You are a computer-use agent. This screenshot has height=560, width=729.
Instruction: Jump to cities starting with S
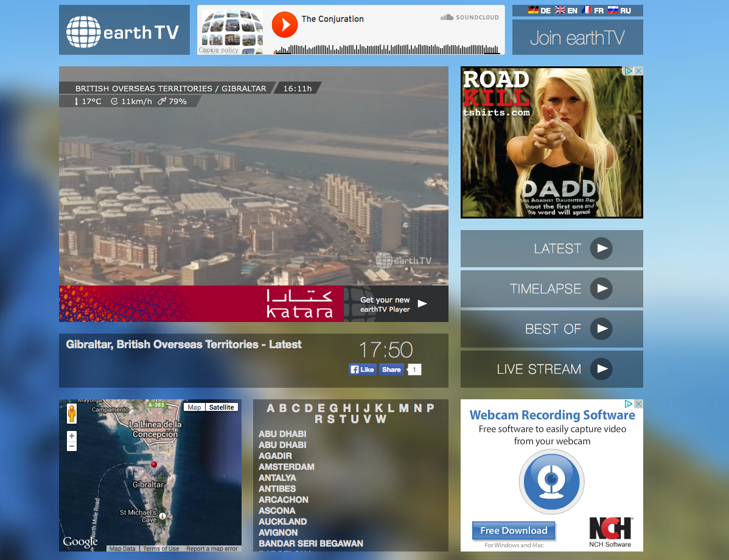tap(331, 419)
